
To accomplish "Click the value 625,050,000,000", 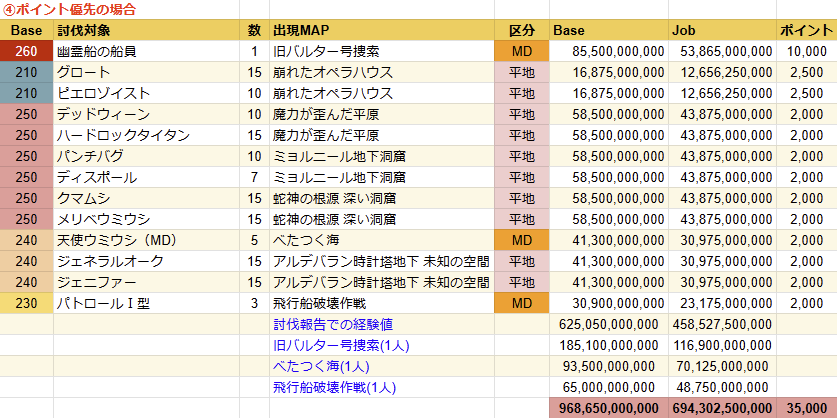I will click(x=609, y=324).
